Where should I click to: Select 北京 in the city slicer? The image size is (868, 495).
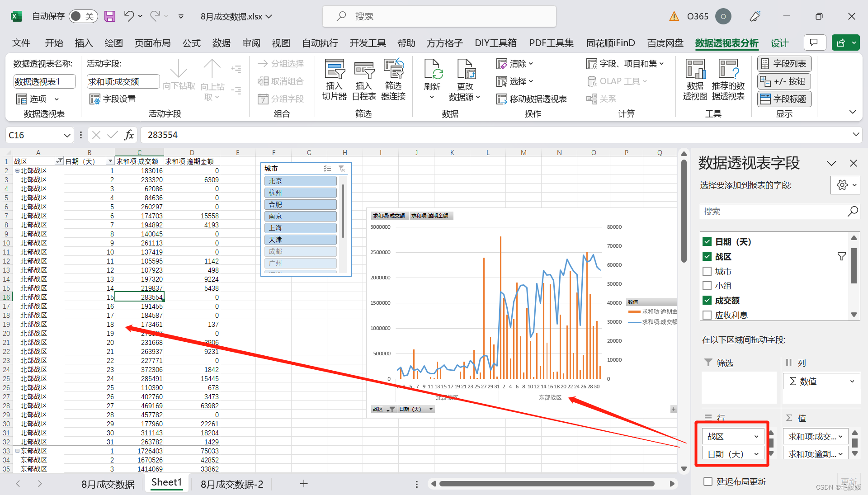[x=300, y=181]
